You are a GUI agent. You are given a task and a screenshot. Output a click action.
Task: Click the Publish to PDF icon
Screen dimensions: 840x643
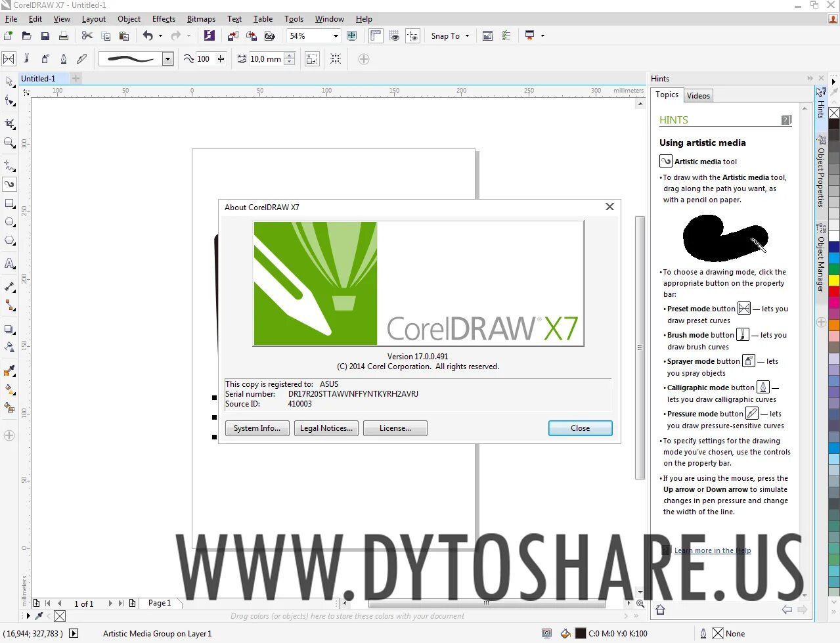[269, 35]
